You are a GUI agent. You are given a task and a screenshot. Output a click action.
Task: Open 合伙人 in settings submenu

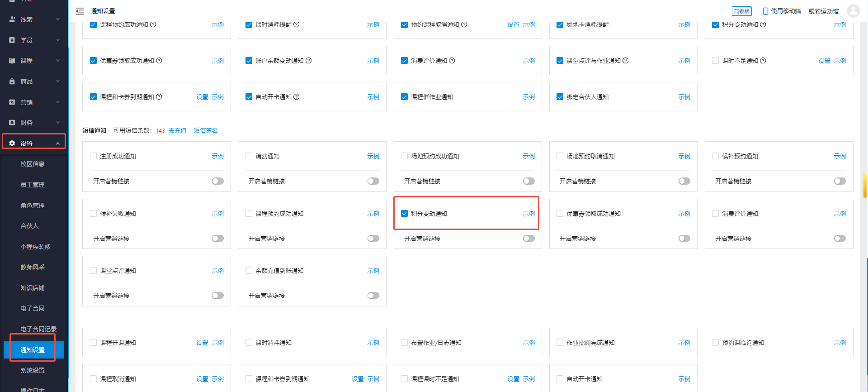tap(29, 226)
